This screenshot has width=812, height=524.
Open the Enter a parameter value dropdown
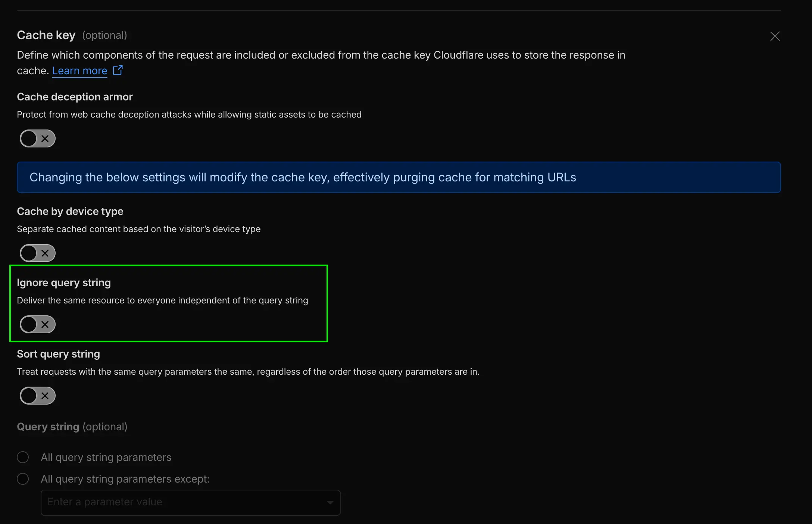190,502
